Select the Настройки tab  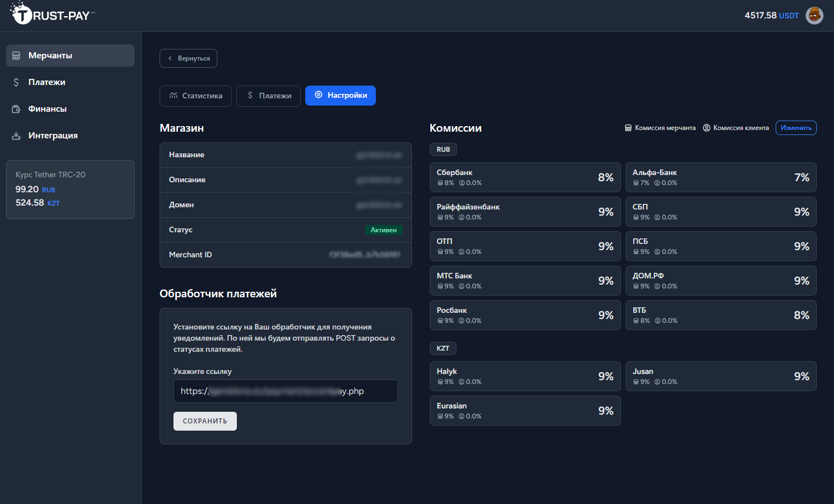pyautogui.click(x=340, y=96)
